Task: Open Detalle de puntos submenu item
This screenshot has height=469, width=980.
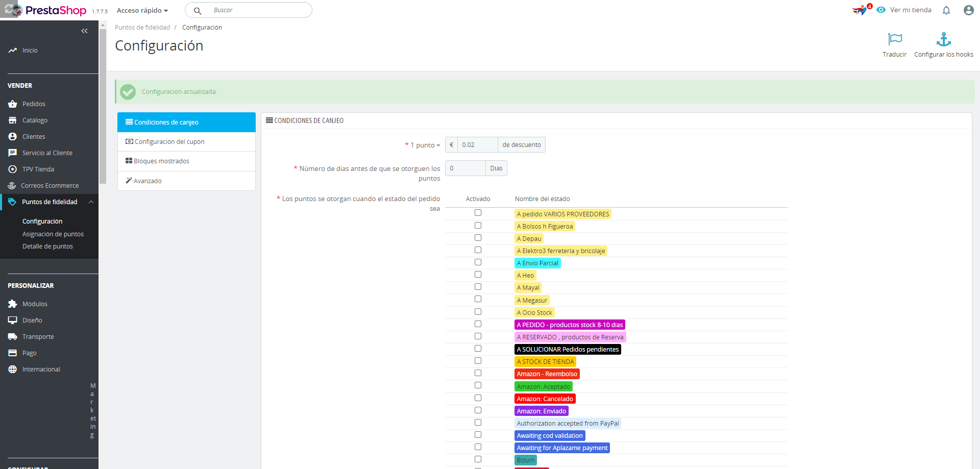Action: 47,246
